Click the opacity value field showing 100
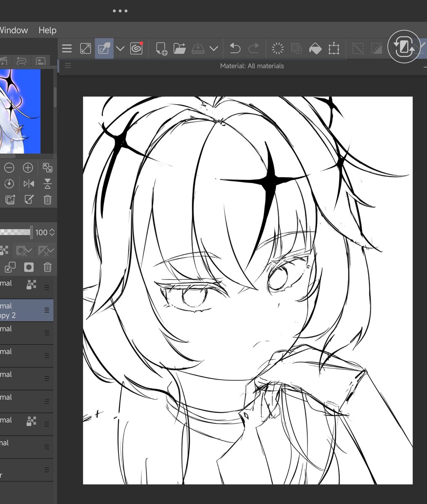Image resolution: width=427 pixels, height=504 pixels. [41, 232]
